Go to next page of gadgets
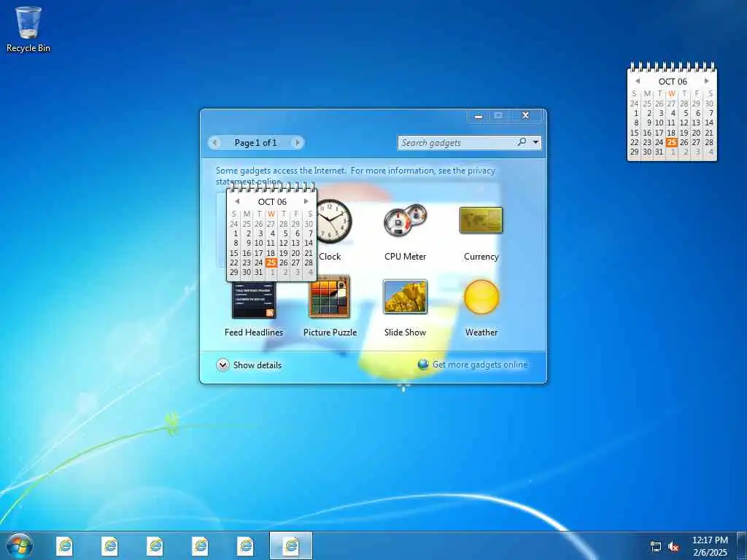747x560 pixels. tap(298, 142)
